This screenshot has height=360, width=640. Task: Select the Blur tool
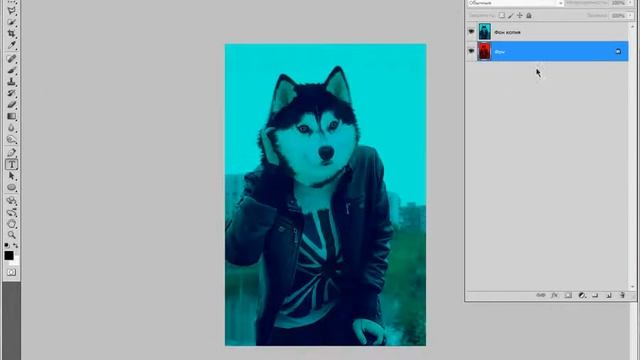point(11,128)
